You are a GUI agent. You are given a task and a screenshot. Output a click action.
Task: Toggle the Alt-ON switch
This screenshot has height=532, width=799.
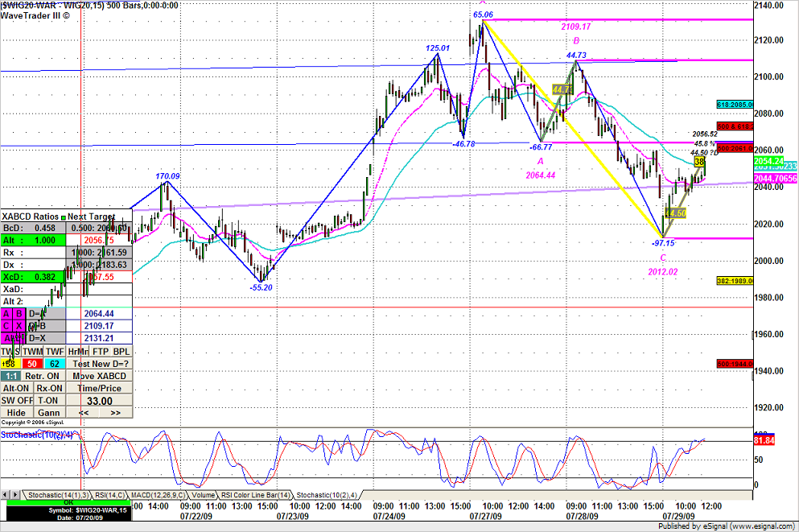point(17,388)
